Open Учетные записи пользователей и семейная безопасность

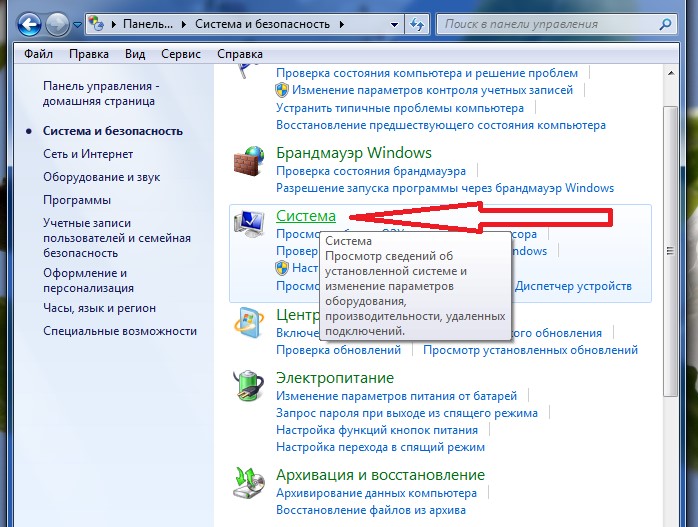[x=117, y=238]
